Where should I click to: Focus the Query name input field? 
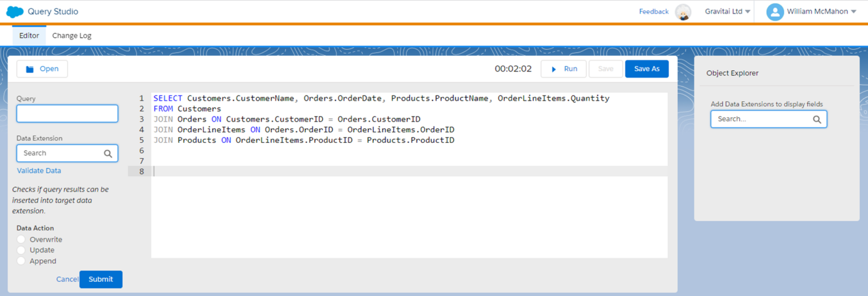click(67, 114)
